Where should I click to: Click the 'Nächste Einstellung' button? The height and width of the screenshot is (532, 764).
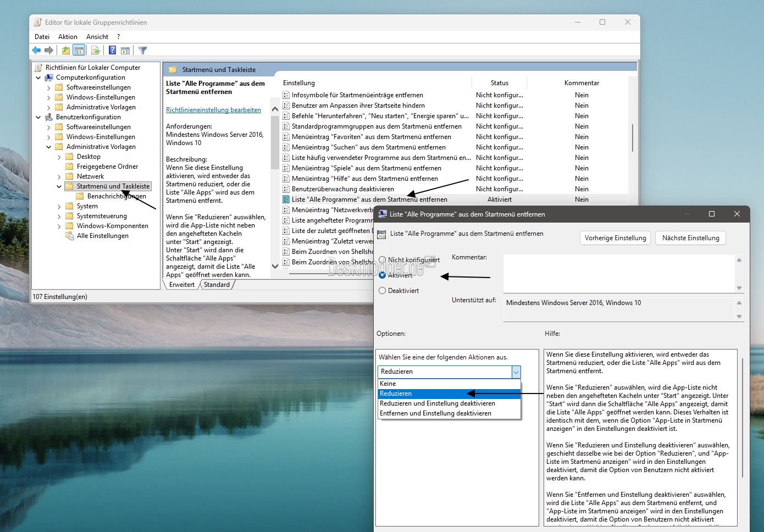(x=690, y=238)
